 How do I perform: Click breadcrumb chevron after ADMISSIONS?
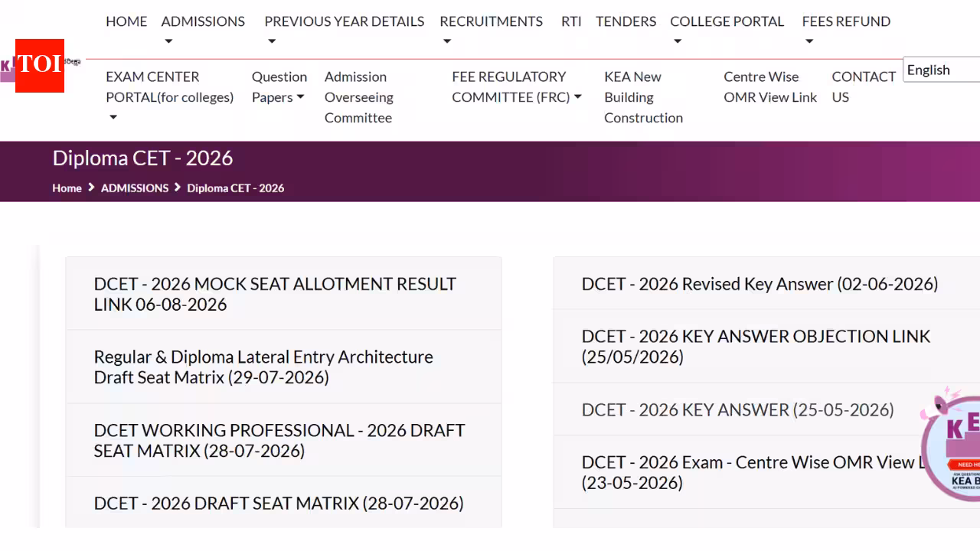click(x=178, y=187)
